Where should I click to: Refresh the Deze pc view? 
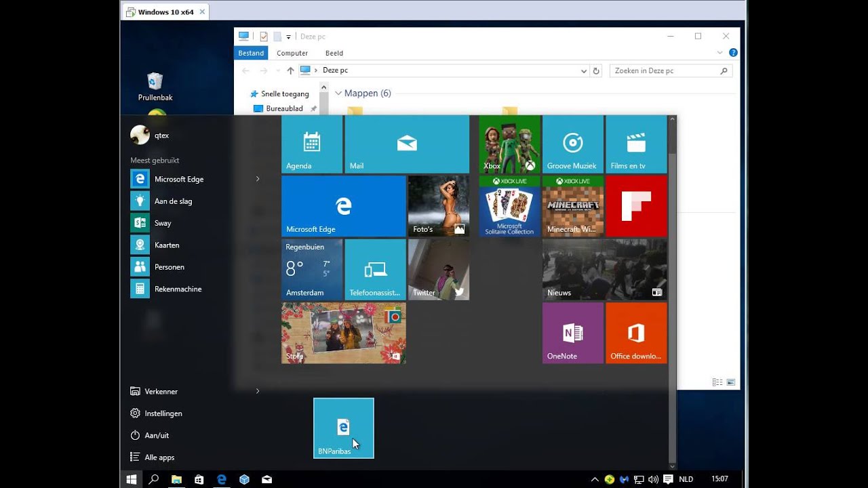coord(596,70)
